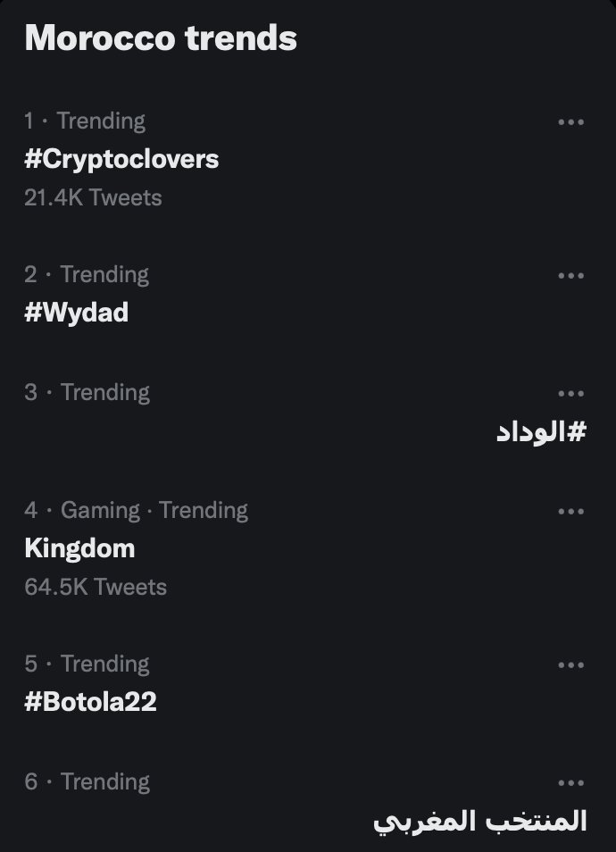The image size is (616, 852).
Task: Open three-dot menu for Kingdom trend
Action: (x=570, y=512)
